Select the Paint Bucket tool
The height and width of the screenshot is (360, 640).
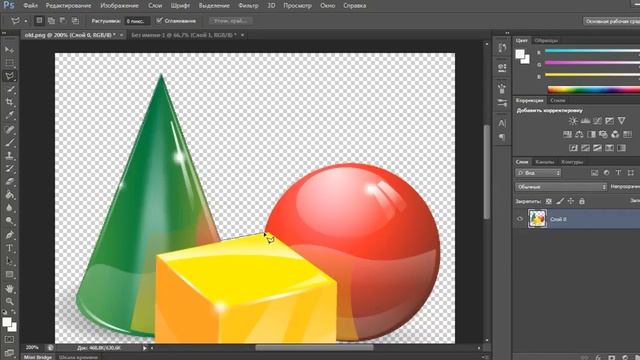point(9,195)
